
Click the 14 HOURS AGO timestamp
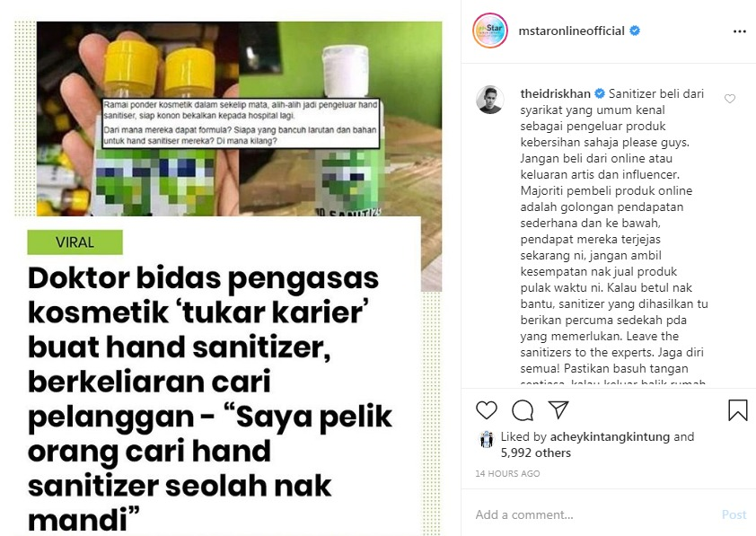507,474
